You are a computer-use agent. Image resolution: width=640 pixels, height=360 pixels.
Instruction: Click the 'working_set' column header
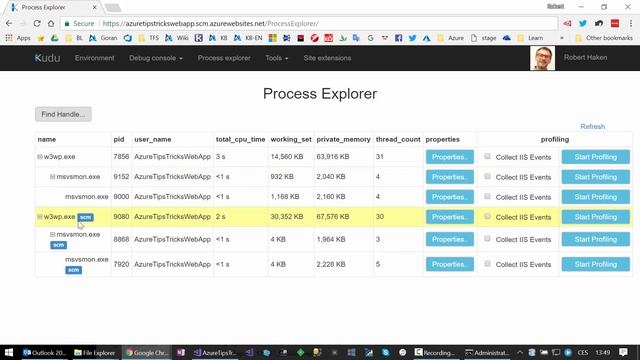point(291,139)
